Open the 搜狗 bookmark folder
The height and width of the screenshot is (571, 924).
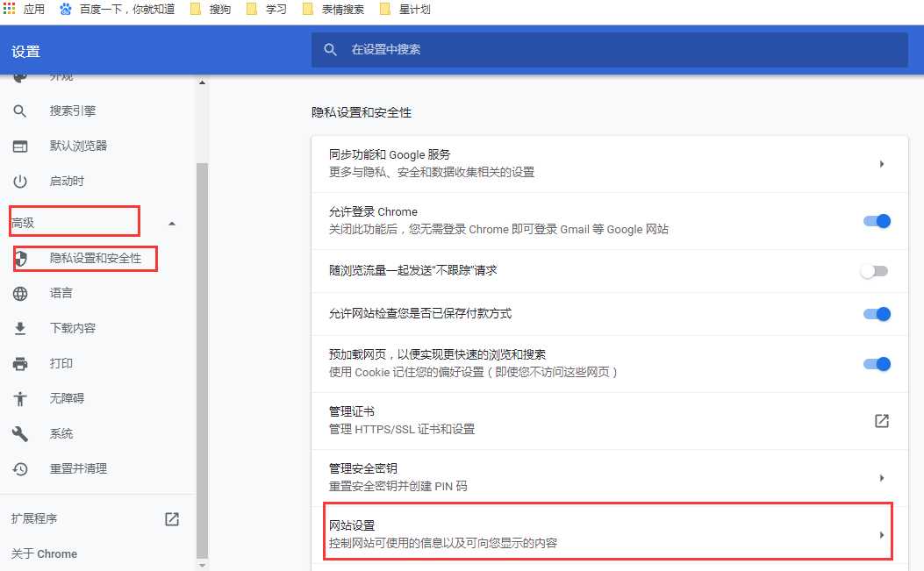coord(217,11)
